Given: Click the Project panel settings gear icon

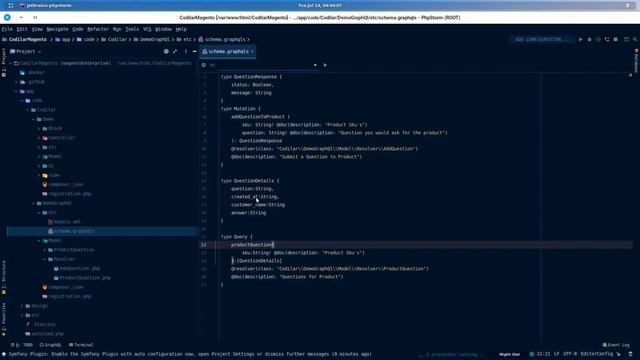Looking at the screenshot, I should [x=166, y=51].
